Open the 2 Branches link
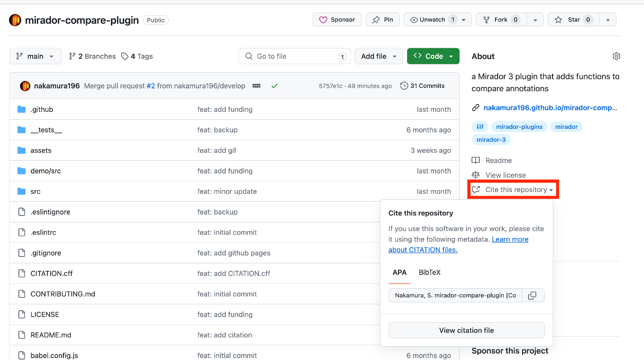 click(x=92, y=56)
